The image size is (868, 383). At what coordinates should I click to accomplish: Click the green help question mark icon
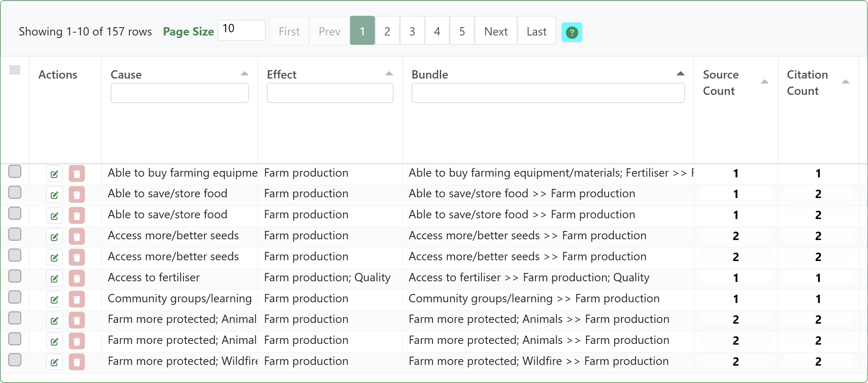click(x=571, y=33)
